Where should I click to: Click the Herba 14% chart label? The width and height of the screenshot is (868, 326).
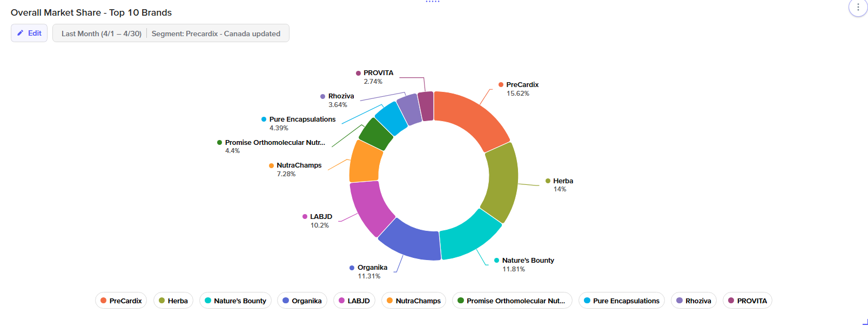point(559,185)
